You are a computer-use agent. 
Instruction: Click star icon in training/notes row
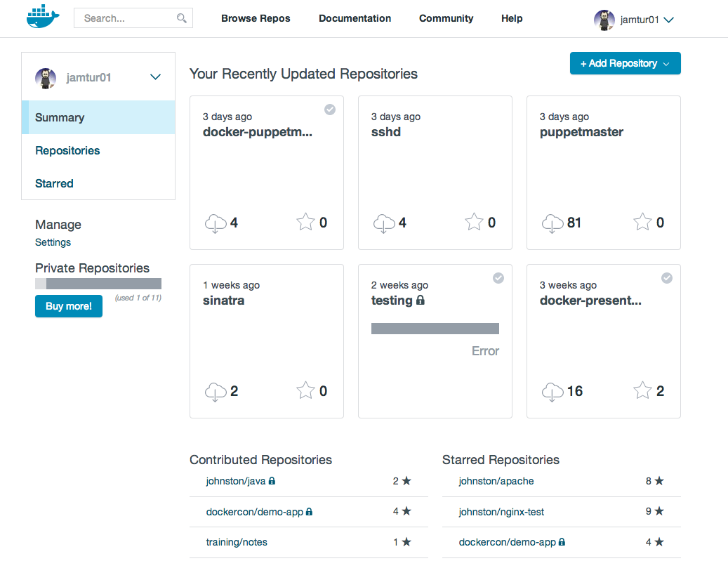tap(406, 541)
